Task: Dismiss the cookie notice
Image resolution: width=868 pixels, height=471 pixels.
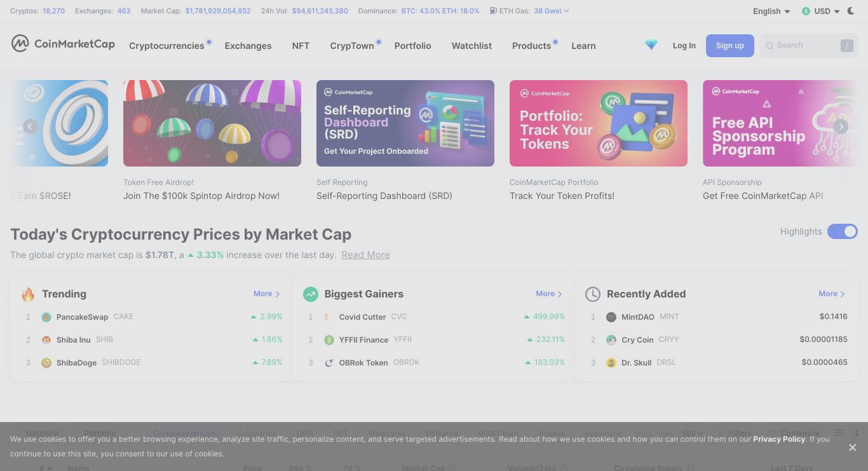Action: point(852,447)
